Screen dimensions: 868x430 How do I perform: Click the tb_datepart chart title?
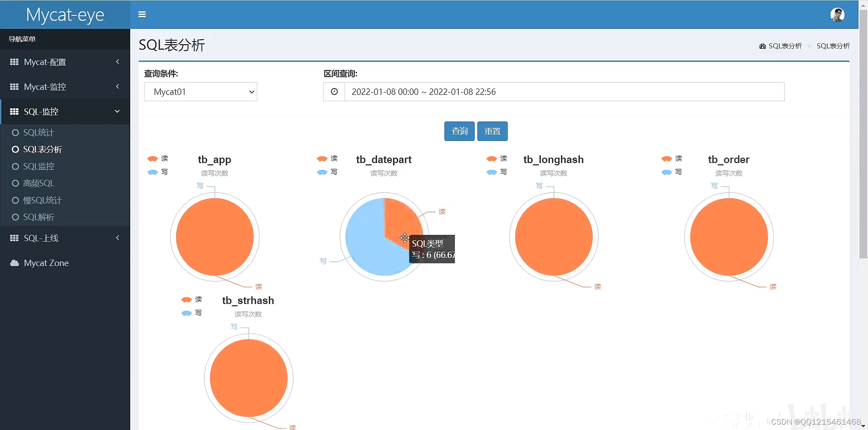pos(384,159)
